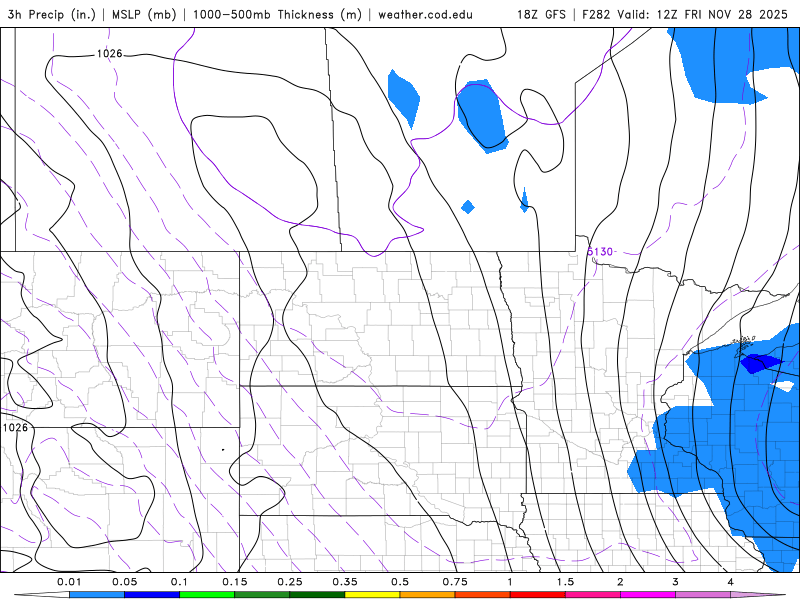Click the 'F282' forecast hour label
Image resolution: width=800 pixels, height=600 pixels.
(596, 14)
